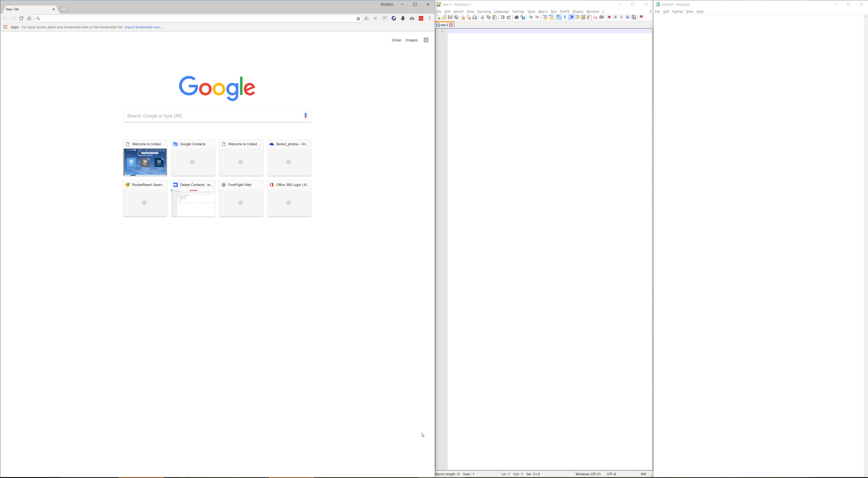Screen dimensions: 868x478
Task: Open the Language menu in Notepad++
Action: [501, 12]
